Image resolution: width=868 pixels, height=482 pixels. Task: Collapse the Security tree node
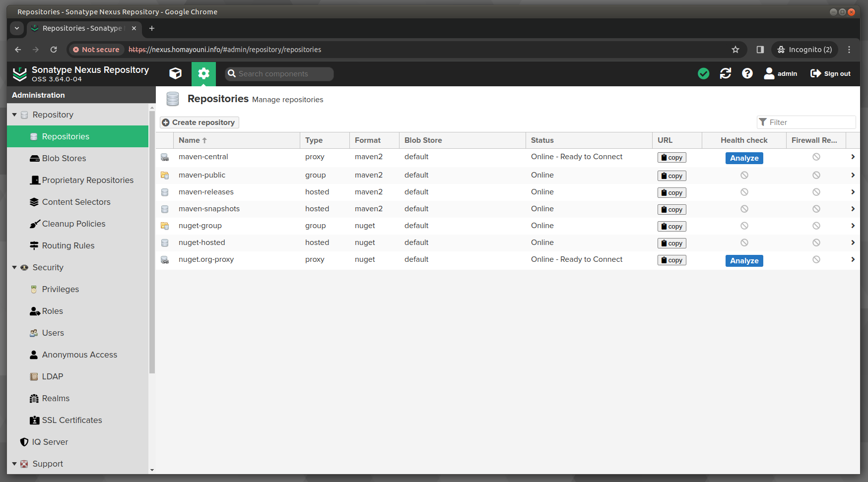coord(14,267)
